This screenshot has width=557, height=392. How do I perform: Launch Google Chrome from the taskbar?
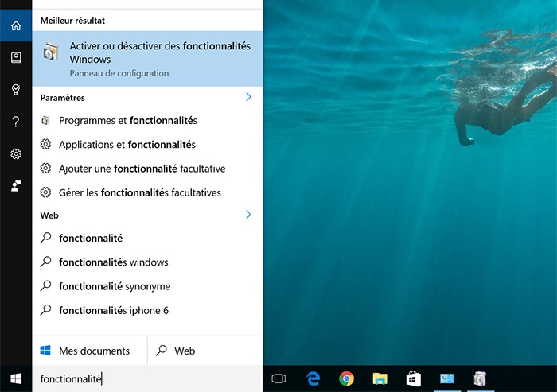(x=346, y=379)
